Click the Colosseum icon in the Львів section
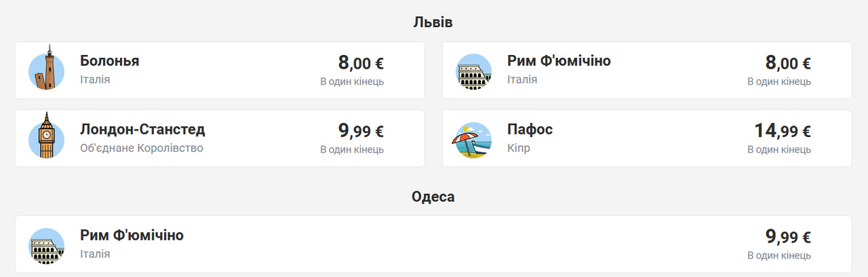Viewport: 868px width, 277px height. point(473,71)
